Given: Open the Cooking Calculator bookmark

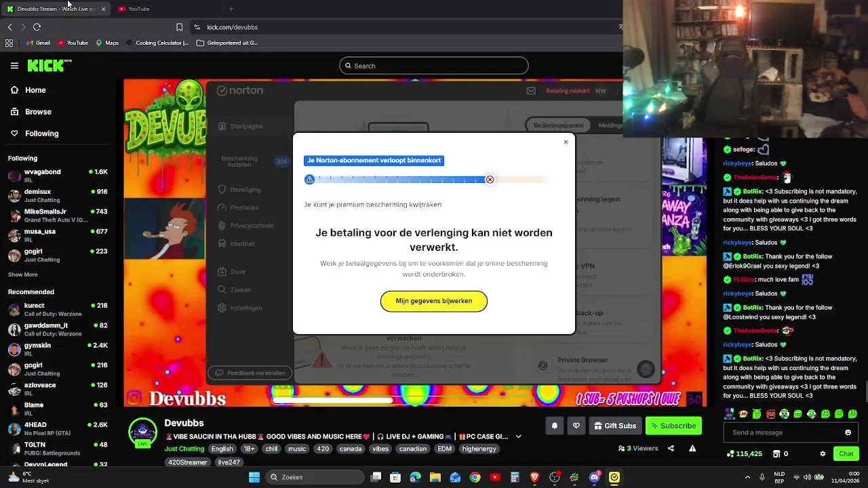Looking at the screenshot, I should click(157, 43).
